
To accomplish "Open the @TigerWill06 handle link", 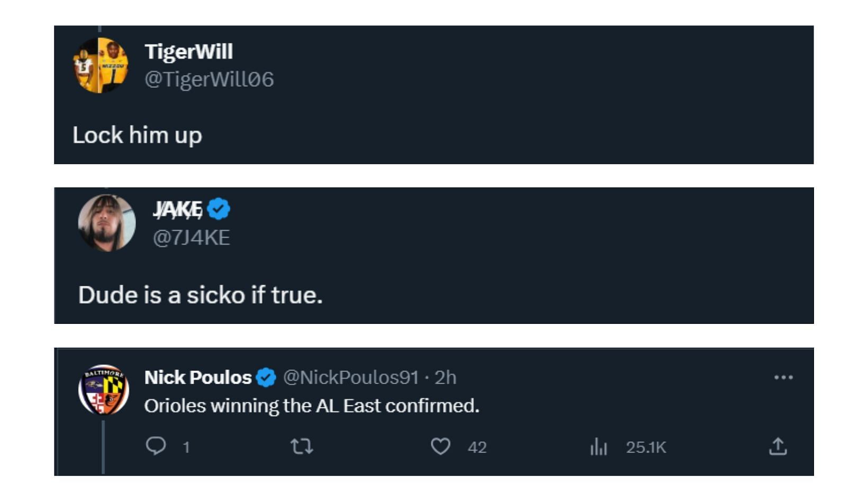I will [209, 79].
